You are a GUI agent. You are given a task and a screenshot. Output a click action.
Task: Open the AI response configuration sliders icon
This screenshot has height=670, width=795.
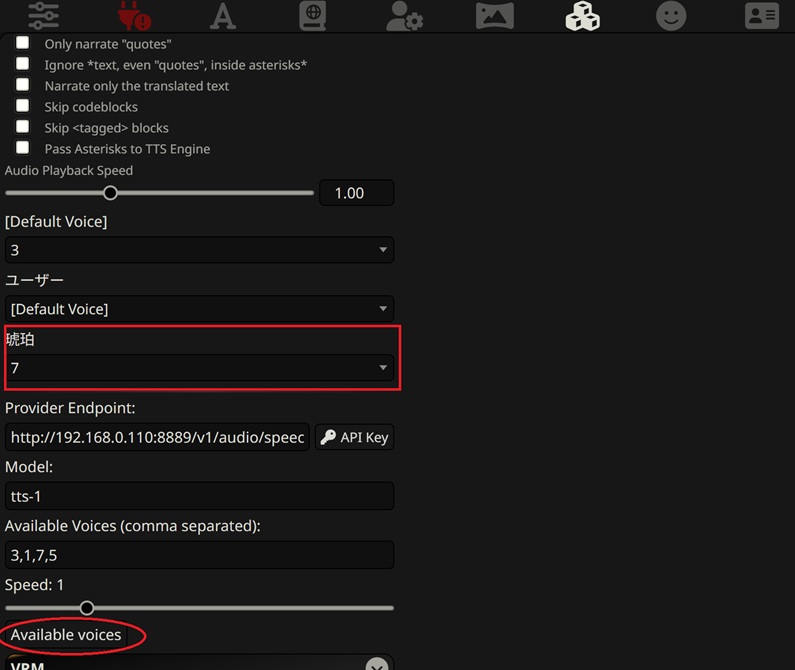[x=44, y=16]
